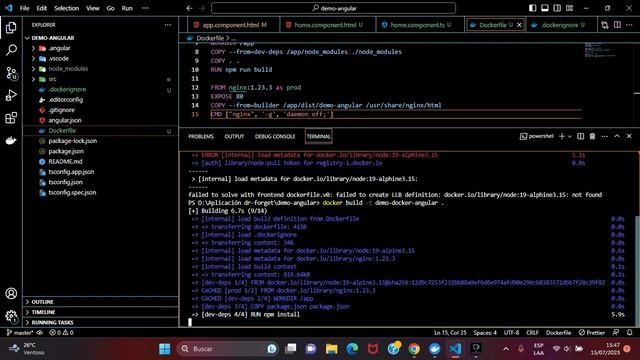
Task: Kill terminal with the trash icon
Action: 593,136
